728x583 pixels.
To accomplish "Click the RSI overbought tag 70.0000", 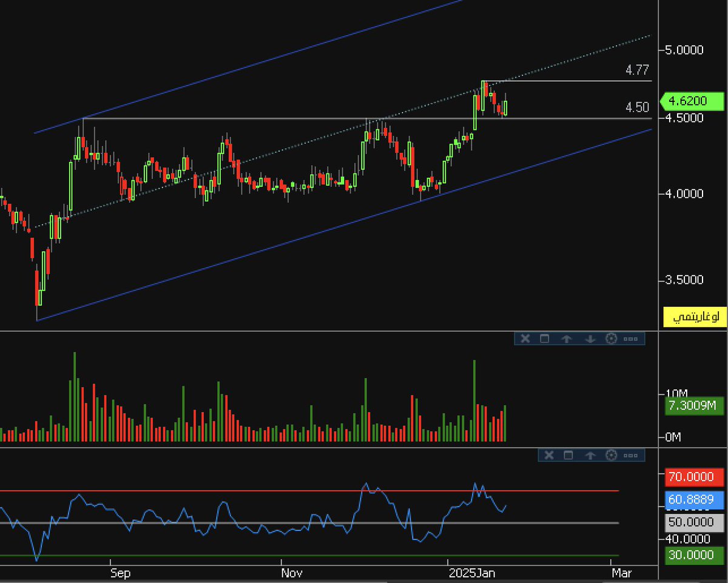I will point(695,477).
